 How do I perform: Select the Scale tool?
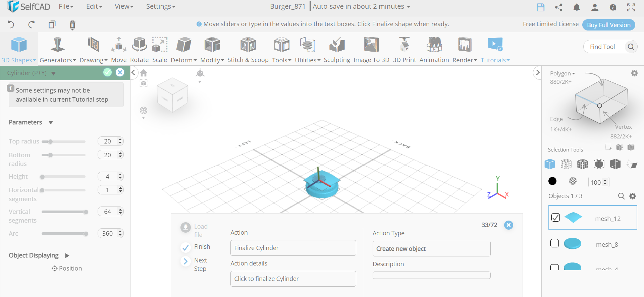pos(160,50)
